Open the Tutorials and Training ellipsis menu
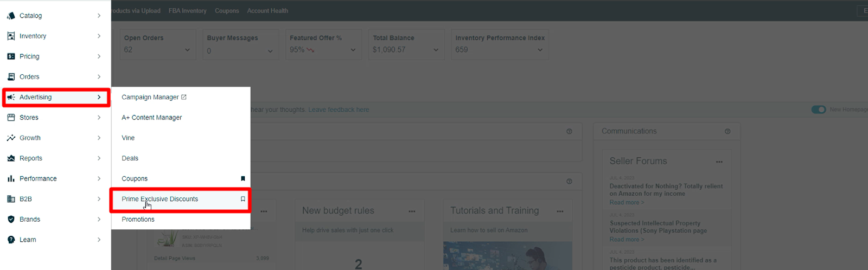Image resolution: width=868 pixels, height=270 pixels. pyautogui.click(x=560, y=211)
